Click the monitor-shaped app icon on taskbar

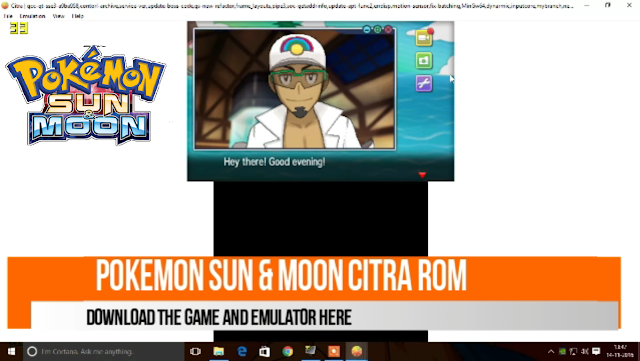pos(311,351)
